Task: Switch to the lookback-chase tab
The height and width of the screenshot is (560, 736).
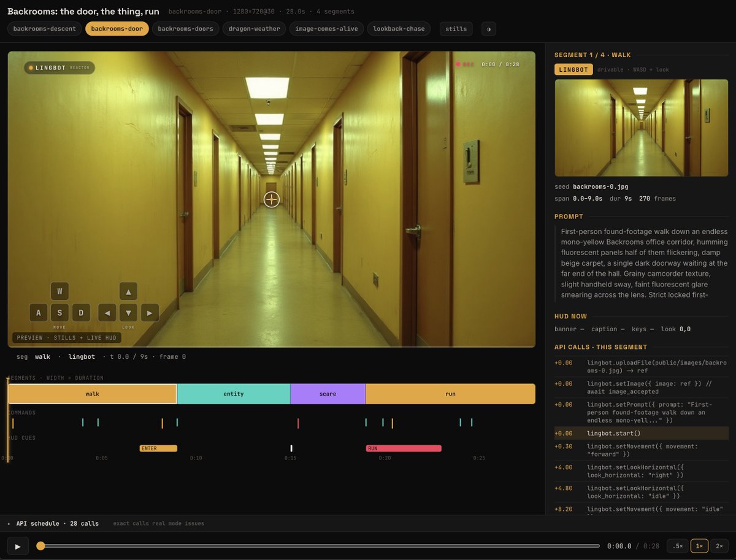Action: [399, 29]
